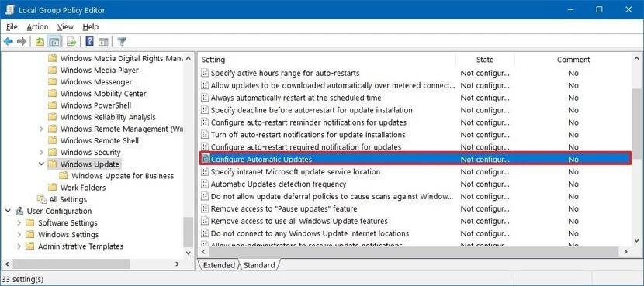Expand Administrative Templates under User Configuration
Viewport: 644px width, 286px height.
point(19,246)
